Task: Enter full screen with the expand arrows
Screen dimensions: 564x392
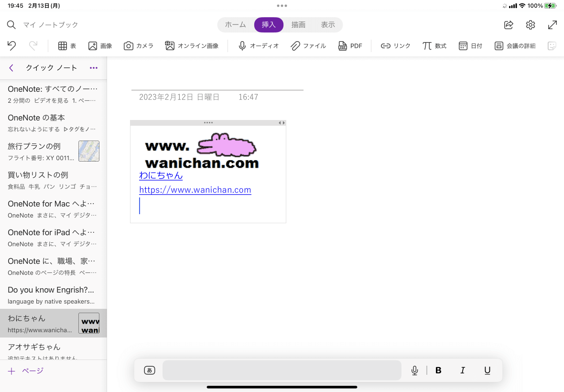Action: point(552,25)
